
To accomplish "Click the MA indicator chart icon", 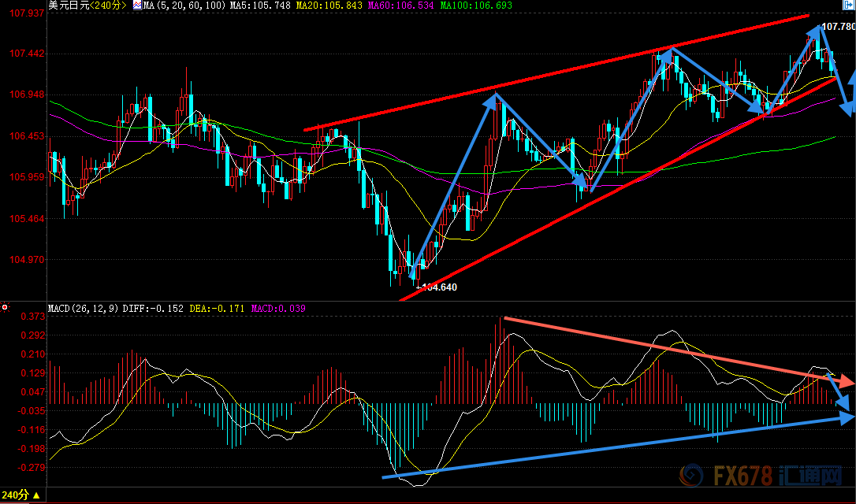I will [x=137, y=6].
